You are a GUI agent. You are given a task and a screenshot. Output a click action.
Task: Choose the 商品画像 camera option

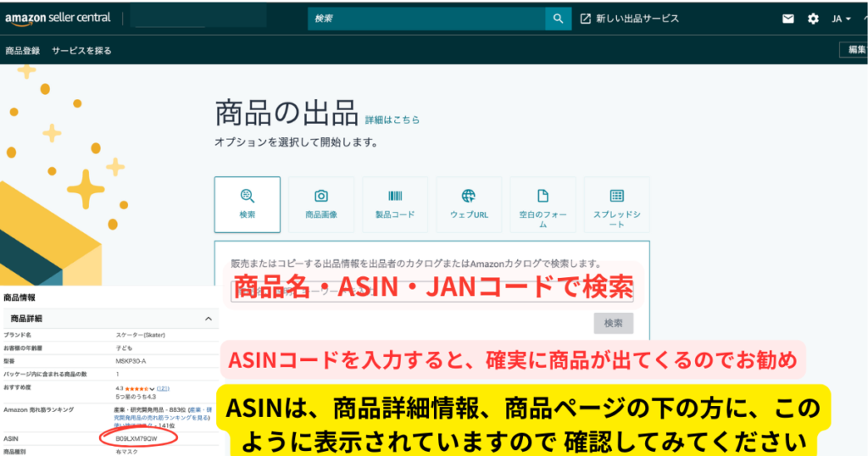[x=321, y=203]
